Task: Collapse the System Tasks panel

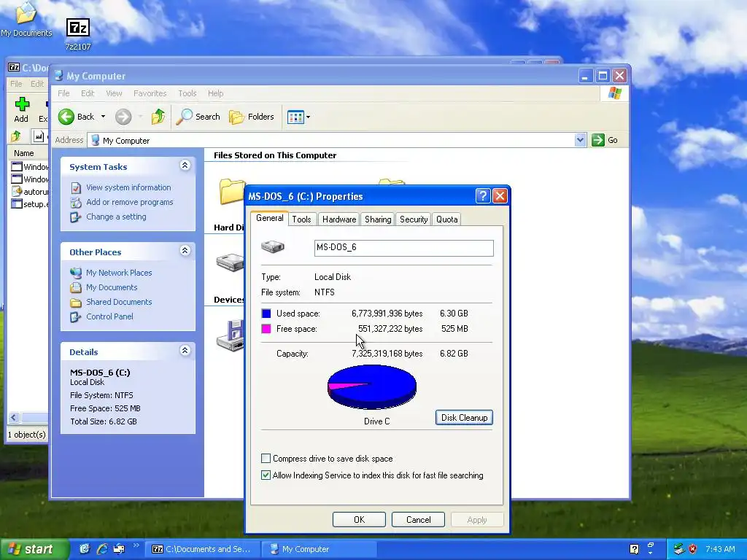Action: [185, 166]
